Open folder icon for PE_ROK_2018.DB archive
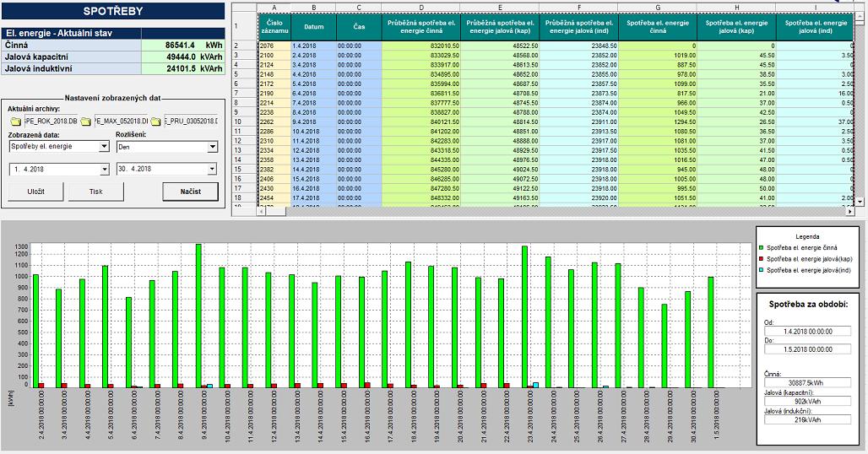Screen dimensions: 868x454 [15, 122]
